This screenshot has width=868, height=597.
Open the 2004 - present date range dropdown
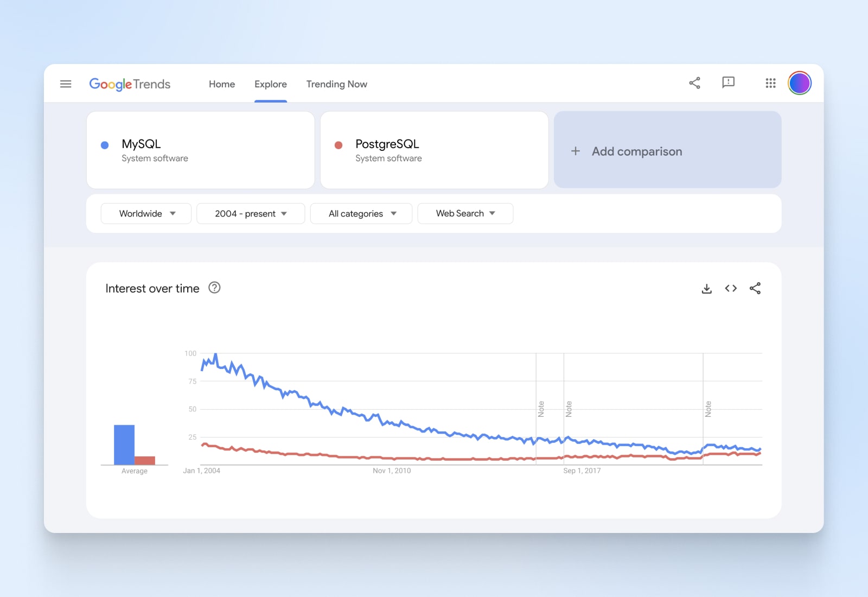click(251, 214)
